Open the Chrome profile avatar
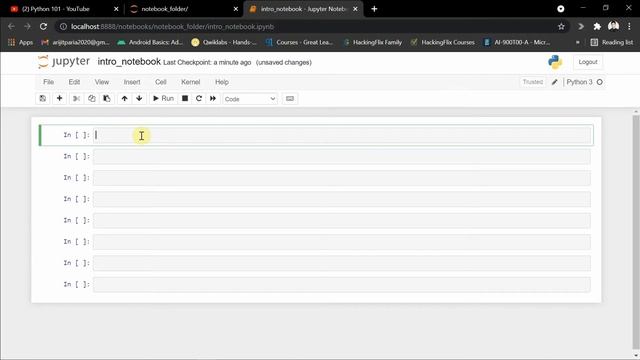 613,27
